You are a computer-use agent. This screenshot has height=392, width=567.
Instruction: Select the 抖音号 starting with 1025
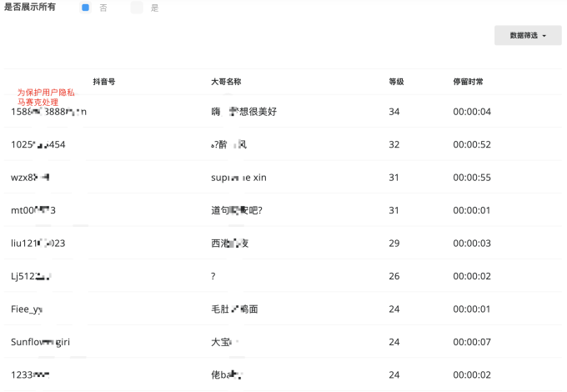pyautogui.click(x=38, y=144)
